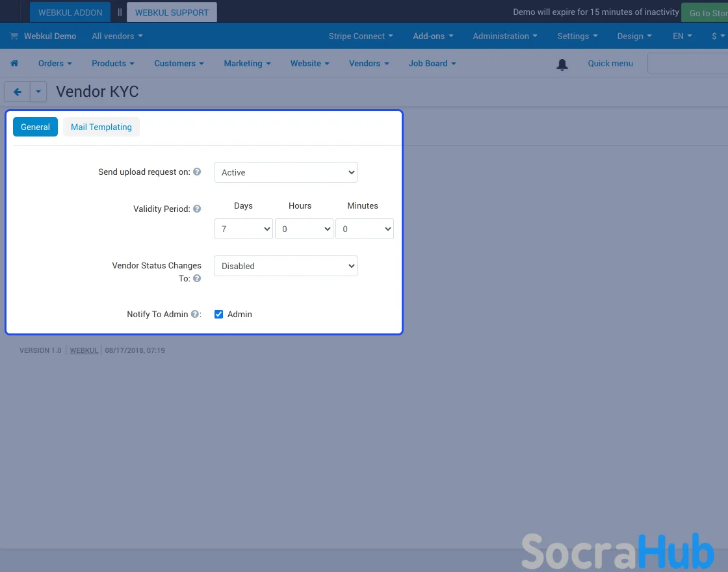Click help icon beside Vendor Status Changes To
The width and height of the screenshot is (728, 572).
(x=197, y=278)
